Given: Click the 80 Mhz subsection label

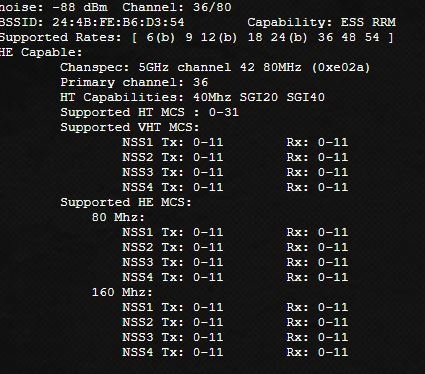Looking at the screenshot, I should (118, 217).
